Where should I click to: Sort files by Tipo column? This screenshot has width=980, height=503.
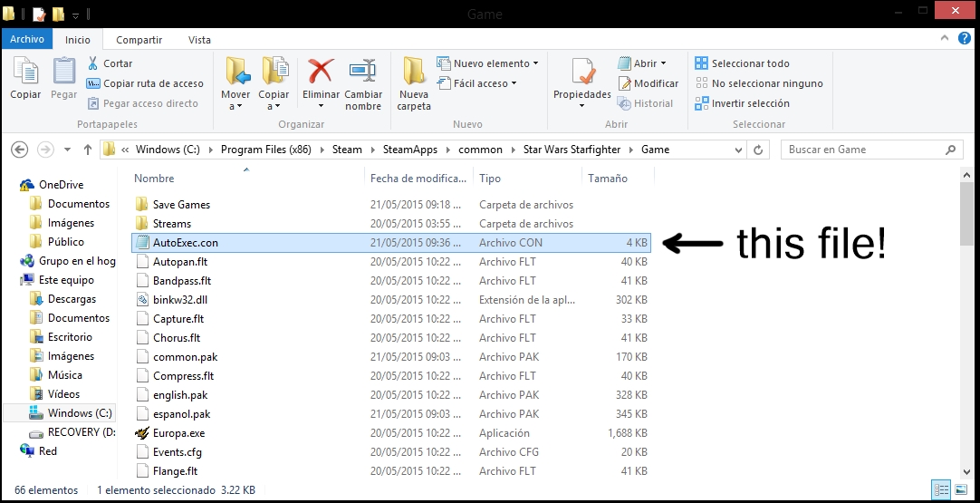pyautogui.click(x=490, y=179)
